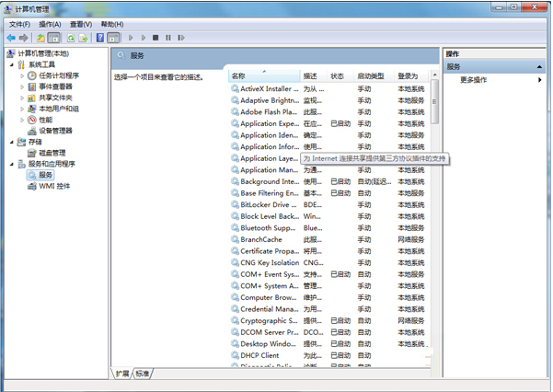Expand the 事件查看器 tree node
The image size is (553, 392).
click(x=22, y=86)
